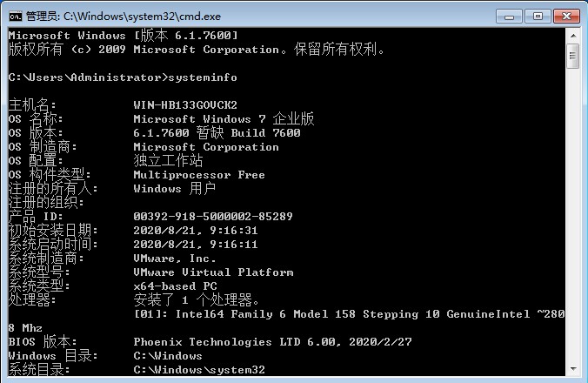The width and height of the screenshot is (588, 383).
Task: Click the product ID 00392-918-5000002-85289
Action: pos(213,217)
